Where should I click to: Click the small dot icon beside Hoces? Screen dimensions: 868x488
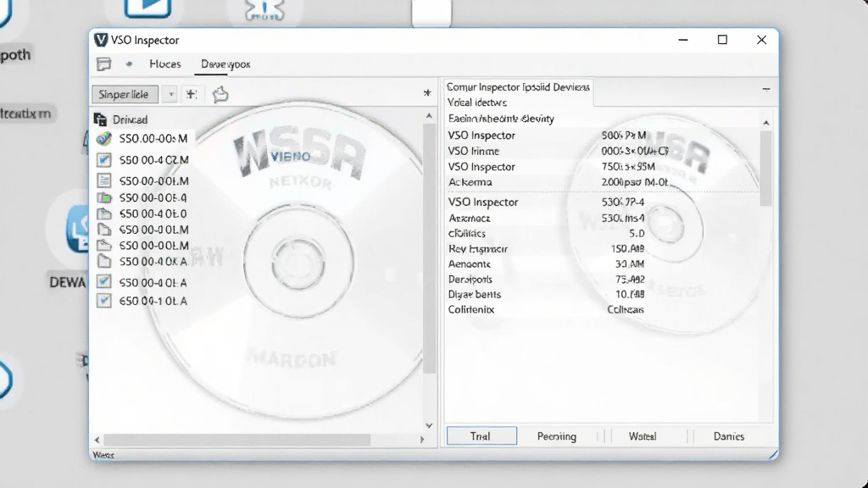tap(129, 64)
